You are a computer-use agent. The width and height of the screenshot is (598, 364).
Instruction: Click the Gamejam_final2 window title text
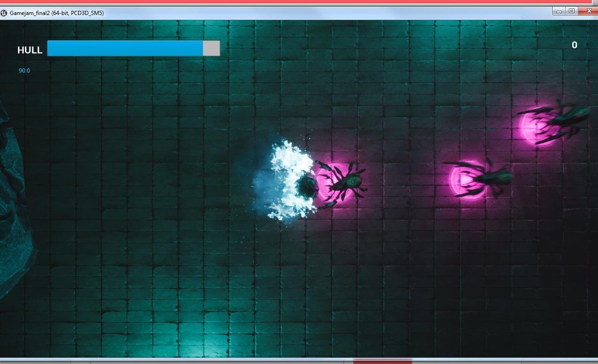(x=57, y=13)
